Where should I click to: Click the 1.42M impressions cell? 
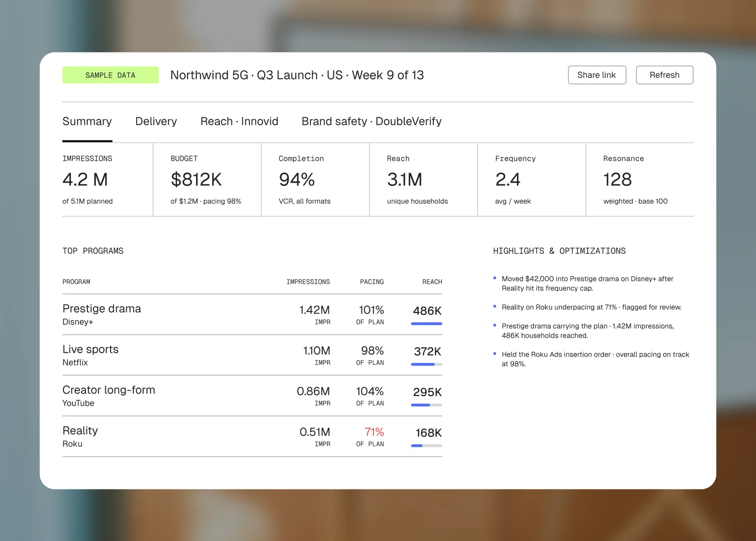coord(315,310)
